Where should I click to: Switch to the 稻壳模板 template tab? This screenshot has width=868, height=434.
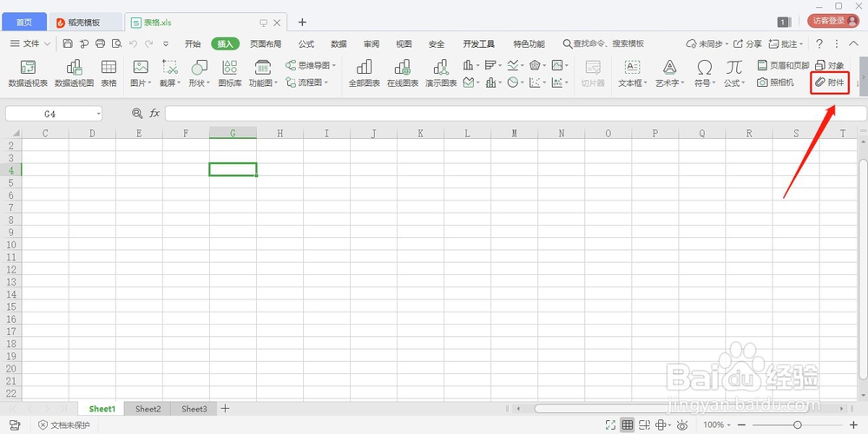click(x=84, y=23)
